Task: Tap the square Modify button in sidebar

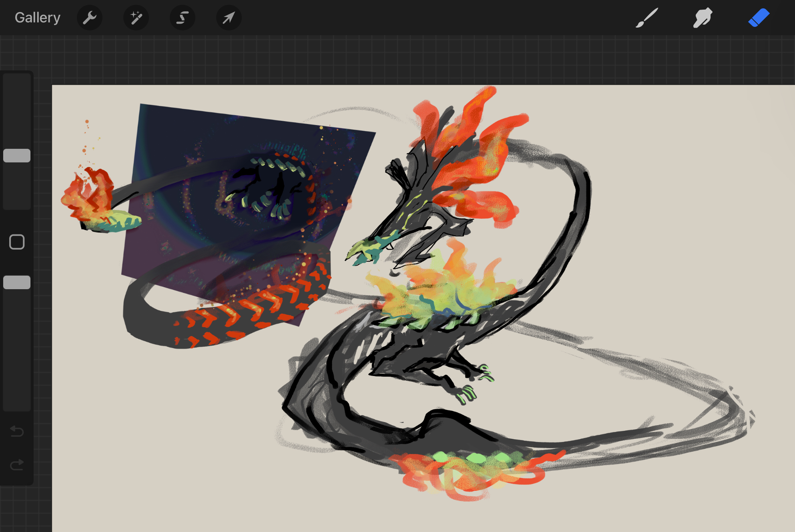Action: (x=17, y=242)
